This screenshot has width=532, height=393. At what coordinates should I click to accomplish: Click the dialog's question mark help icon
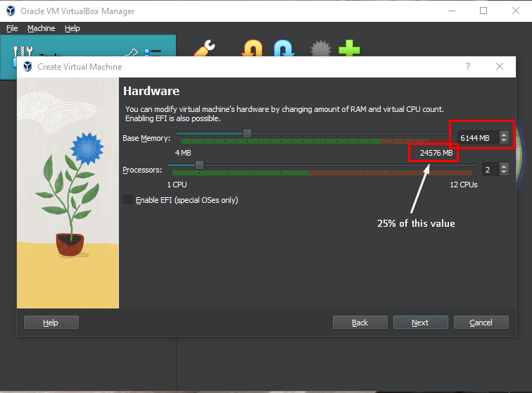468,66
